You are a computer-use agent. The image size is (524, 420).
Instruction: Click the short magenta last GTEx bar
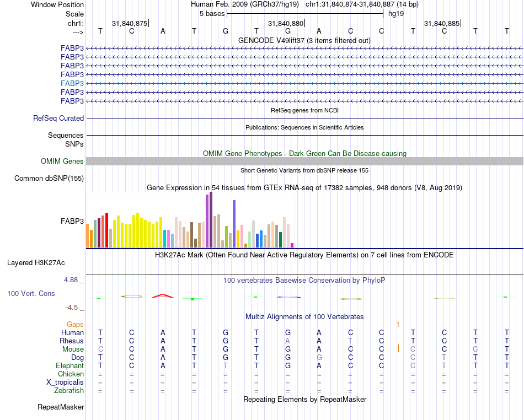click(x=292, y=245)
